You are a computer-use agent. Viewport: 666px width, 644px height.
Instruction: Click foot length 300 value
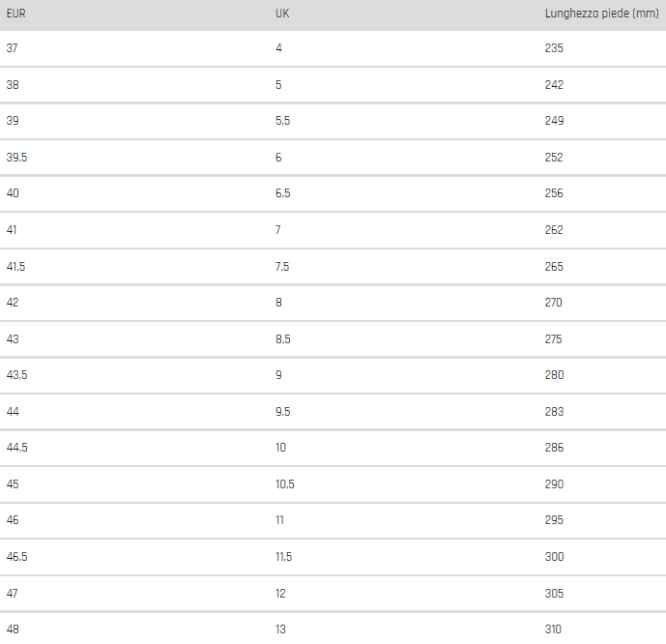coord(554,557)
